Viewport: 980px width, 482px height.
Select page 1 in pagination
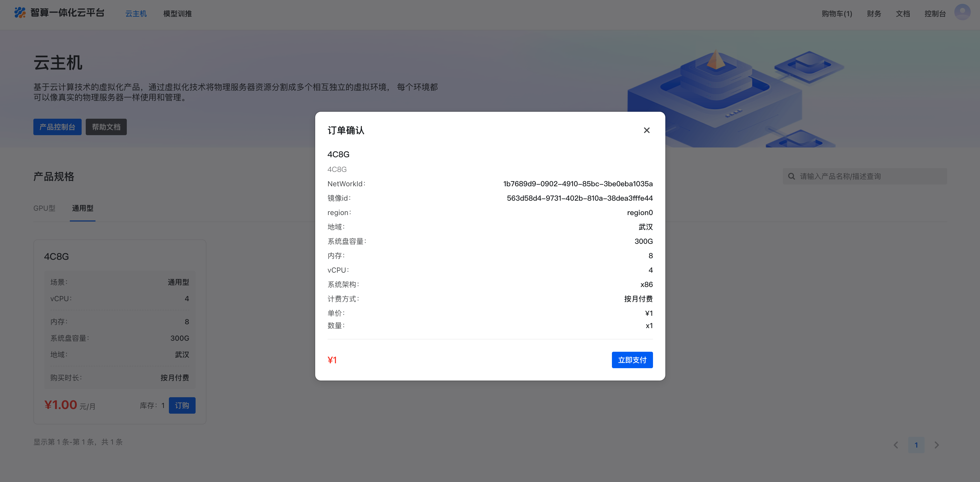tap(916, 445)
